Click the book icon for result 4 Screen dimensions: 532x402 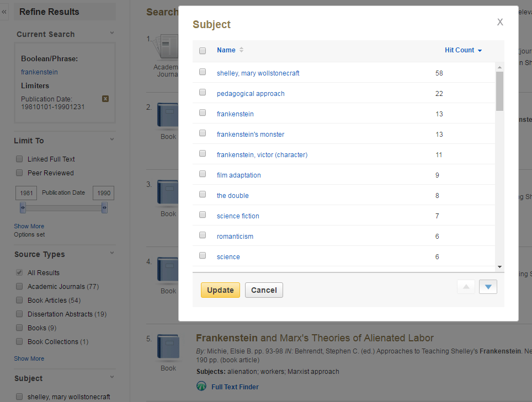[168, 270]
